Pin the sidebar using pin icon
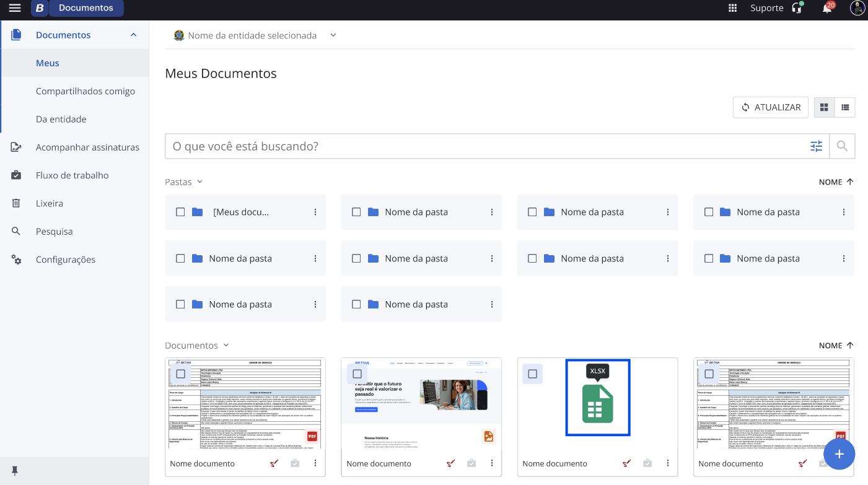 tap(15, 471)
